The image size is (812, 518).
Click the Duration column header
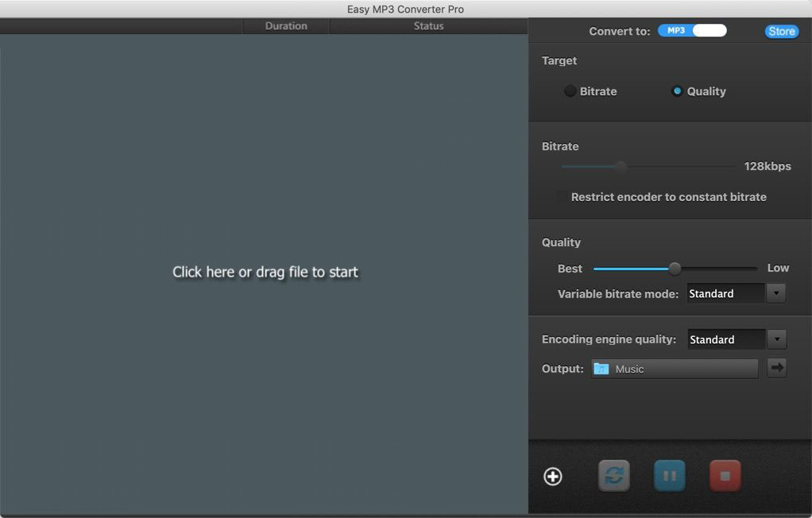(x=286, y=26)
